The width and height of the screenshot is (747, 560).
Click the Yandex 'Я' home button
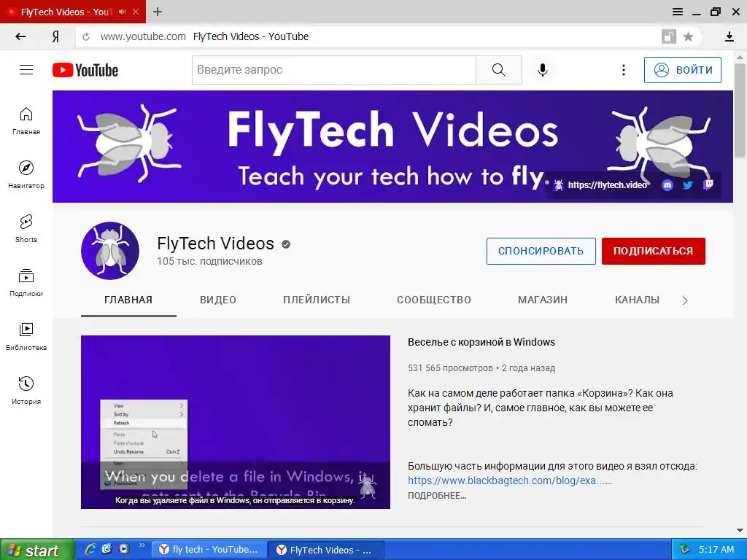coord(55,36)
